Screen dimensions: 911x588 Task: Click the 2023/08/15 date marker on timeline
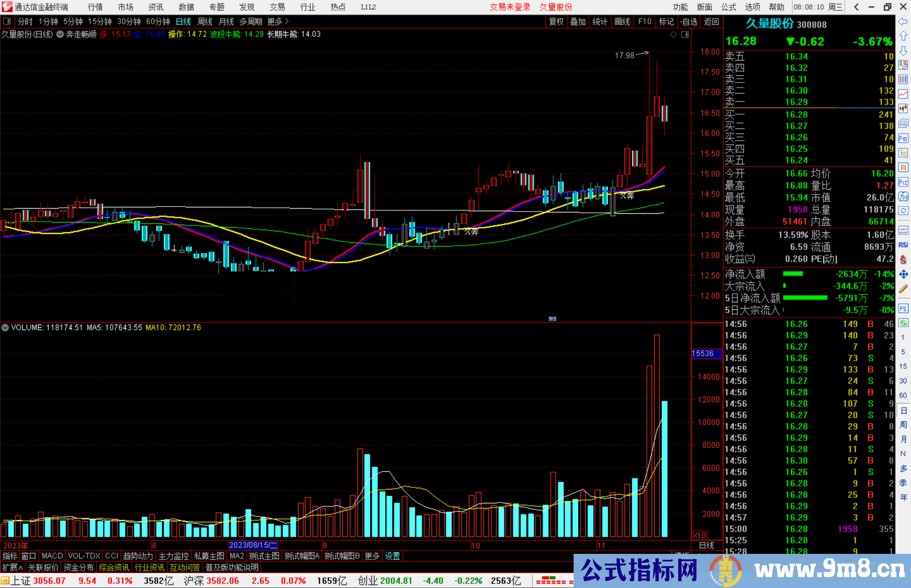point(253,545)
